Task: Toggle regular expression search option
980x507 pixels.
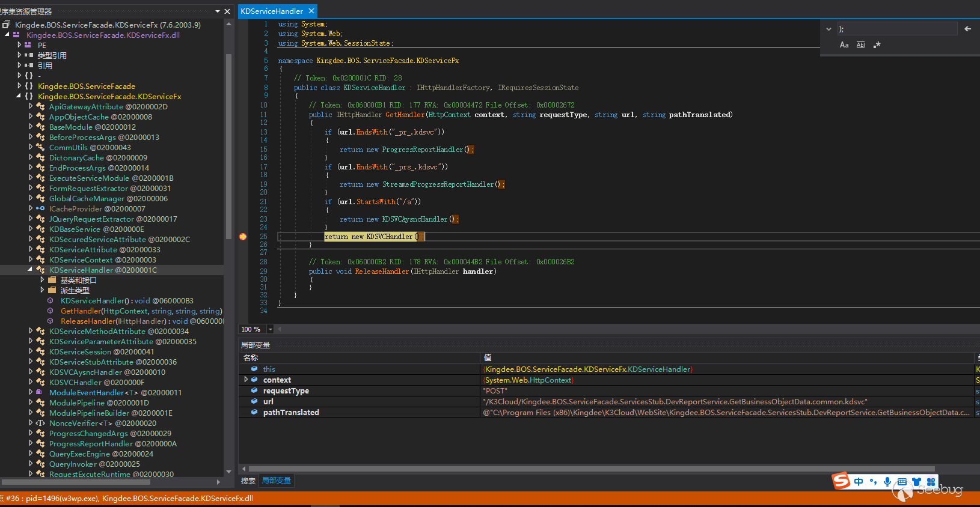Action: point(877,45)
